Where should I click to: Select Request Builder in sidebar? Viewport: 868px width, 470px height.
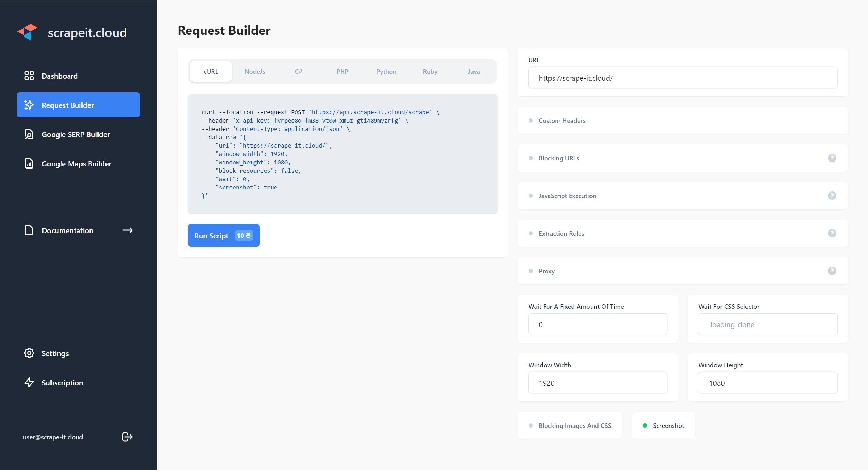click(x=78, y=105)
